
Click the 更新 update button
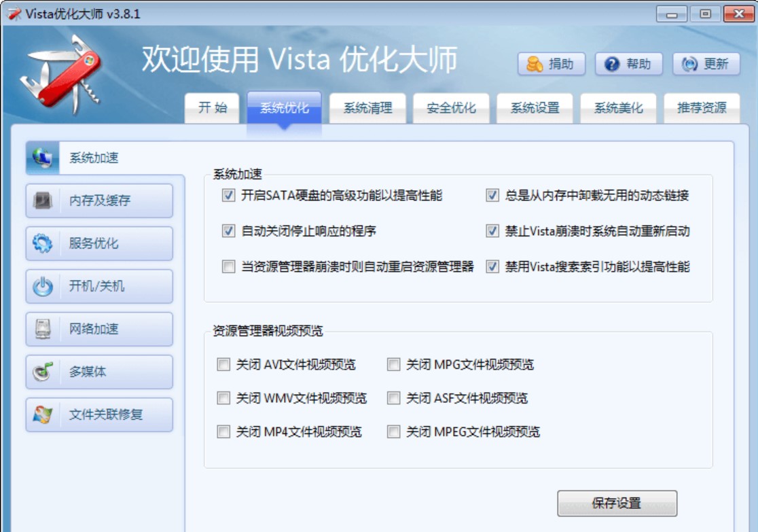tap(706, 64)
